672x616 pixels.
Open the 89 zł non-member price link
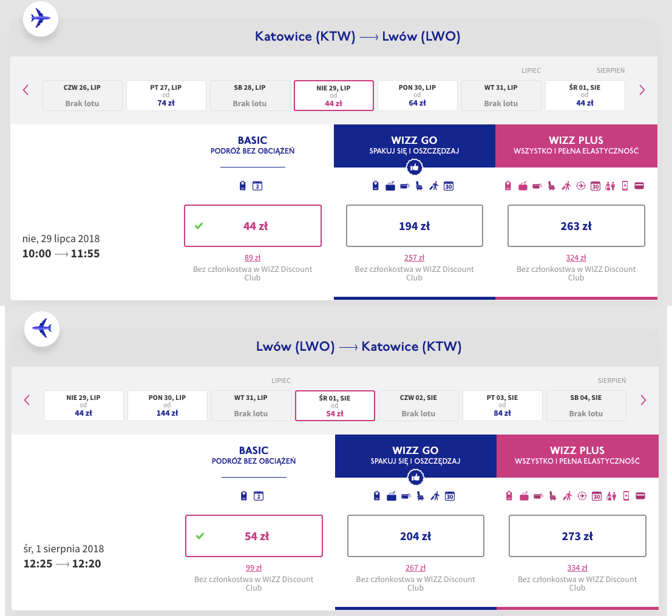(x=253, y=258)
